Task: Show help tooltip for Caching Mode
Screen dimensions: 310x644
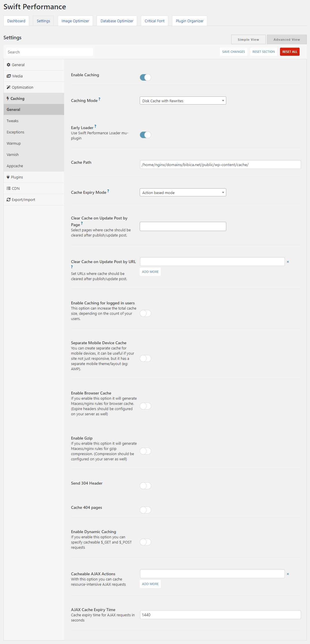Action: (100, 99)
